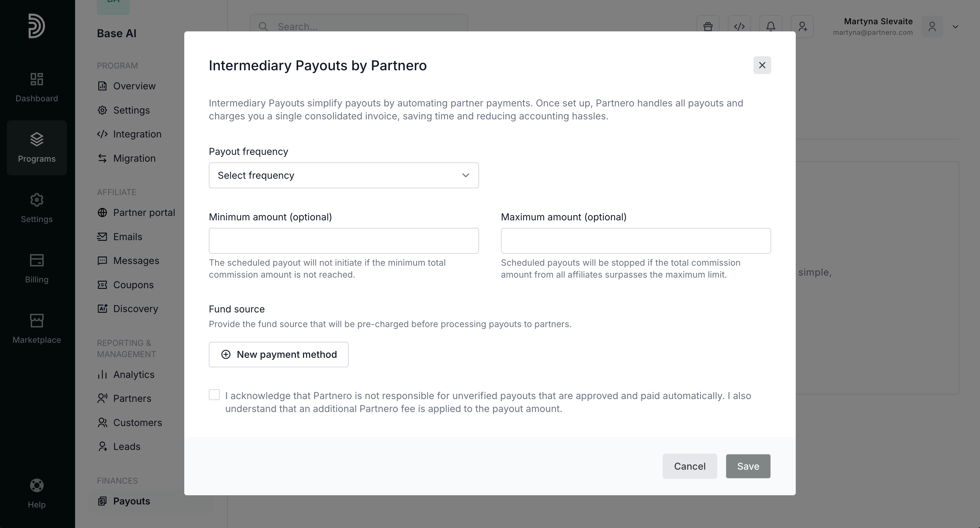Click the add user icon in the header
980x528 pixels.
click(802, 27)
